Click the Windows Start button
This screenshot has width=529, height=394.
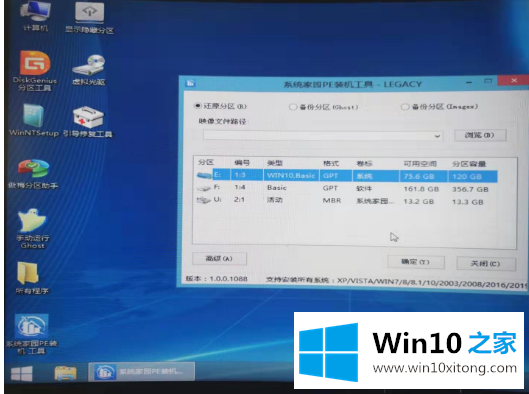click(x=22, y=374)
